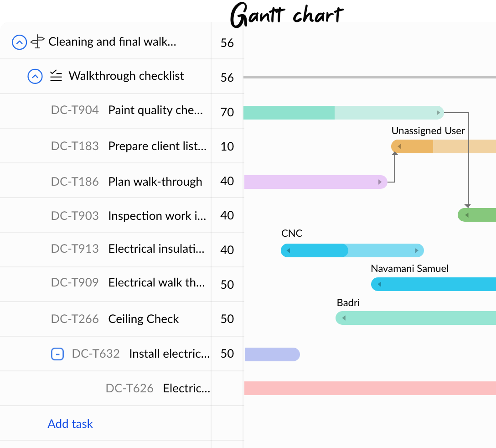The image size is (496, 448).
Task: Click the milestone signpost icon
Action: click(x=38, y=42)
